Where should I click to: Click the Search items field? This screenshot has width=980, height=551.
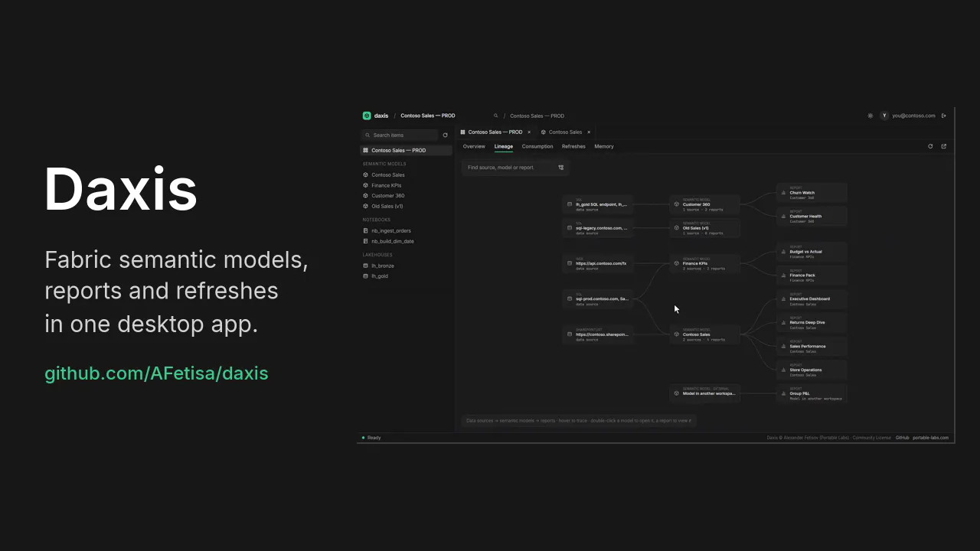[400, 135]
